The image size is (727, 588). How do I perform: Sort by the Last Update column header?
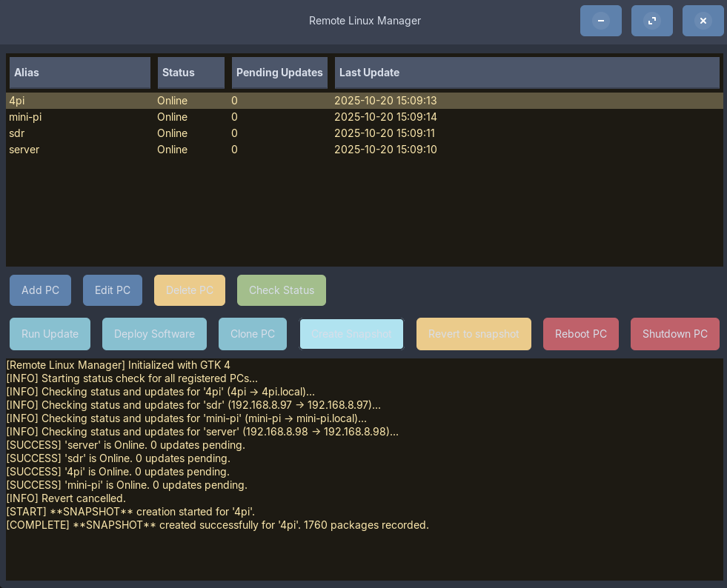point(527,73)
